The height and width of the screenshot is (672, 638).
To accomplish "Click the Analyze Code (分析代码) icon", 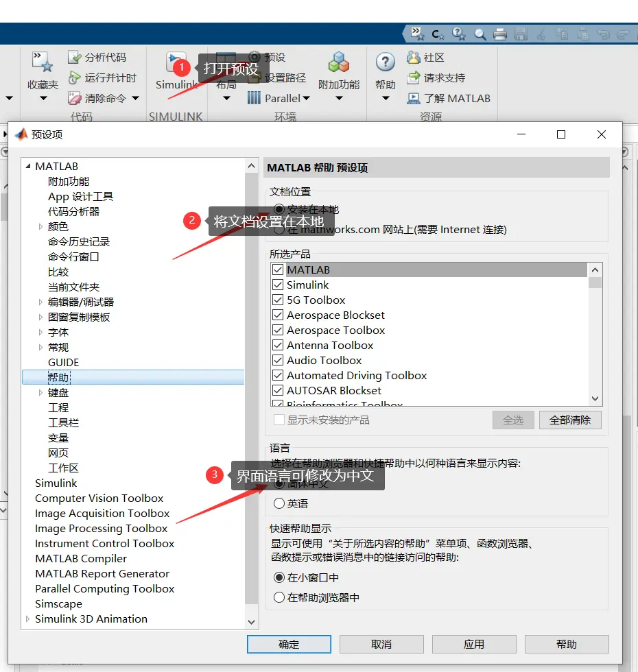I will pos(75,57).
